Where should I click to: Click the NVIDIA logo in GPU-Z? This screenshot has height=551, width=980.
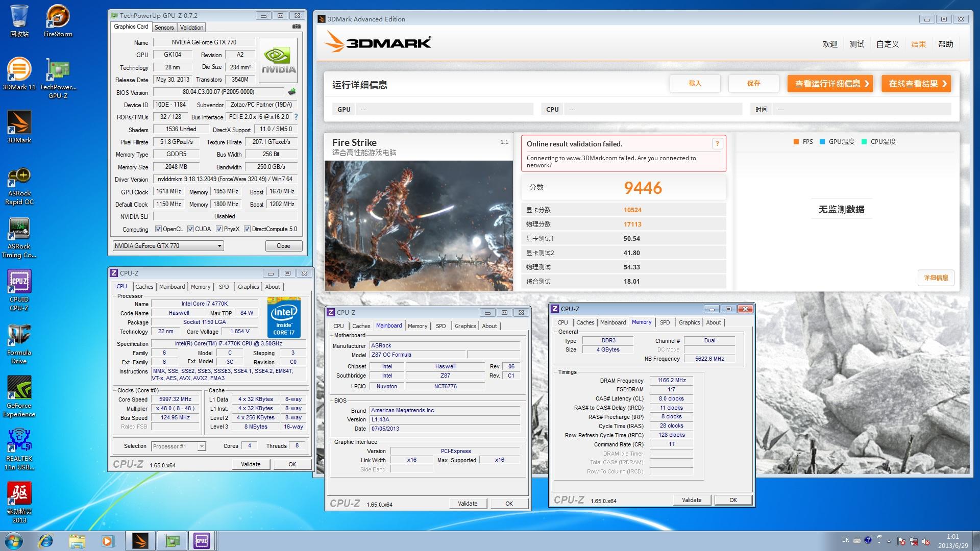click(279, 61)
